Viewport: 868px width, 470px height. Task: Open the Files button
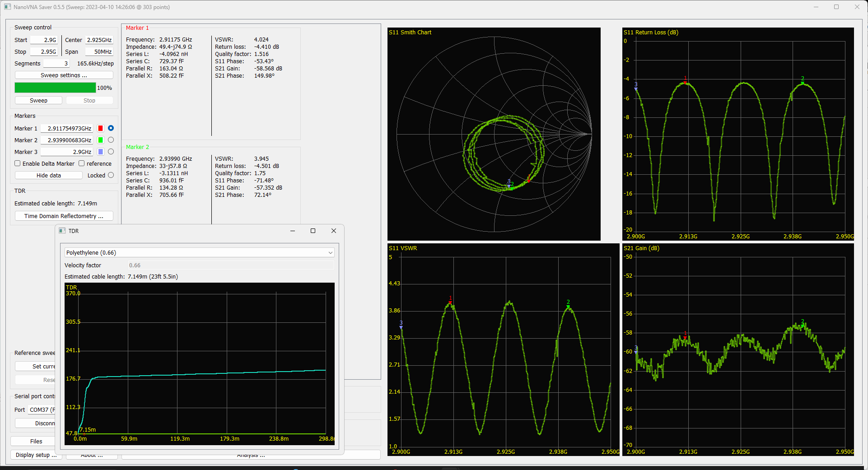(x=36, y=441)
